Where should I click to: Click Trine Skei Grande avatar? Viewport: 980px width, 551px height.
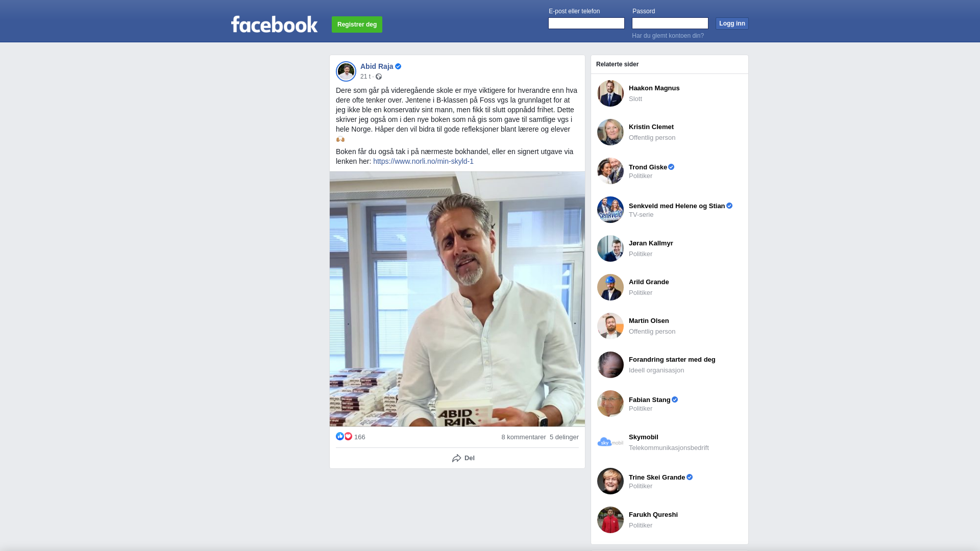click(610, 481)
